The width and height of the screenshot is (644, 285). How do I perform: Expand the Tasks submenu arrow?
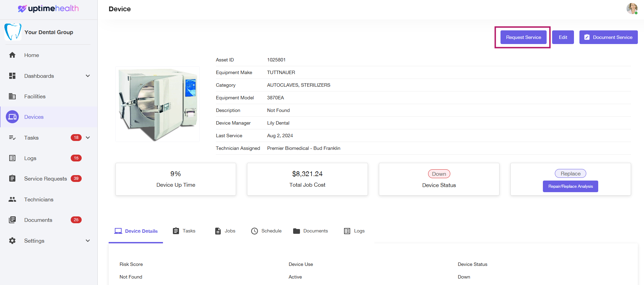[x=88, y=138]
